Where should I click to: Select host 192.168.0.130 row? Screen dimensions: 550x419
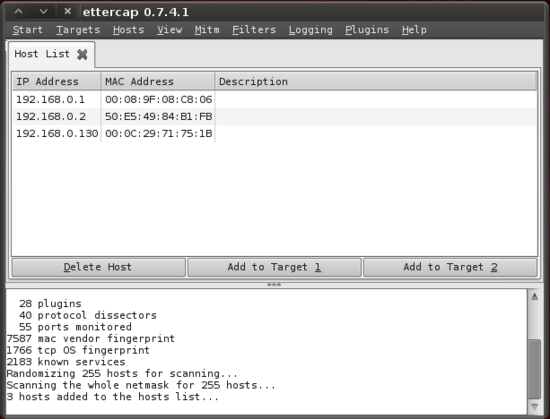coord(274,134)
